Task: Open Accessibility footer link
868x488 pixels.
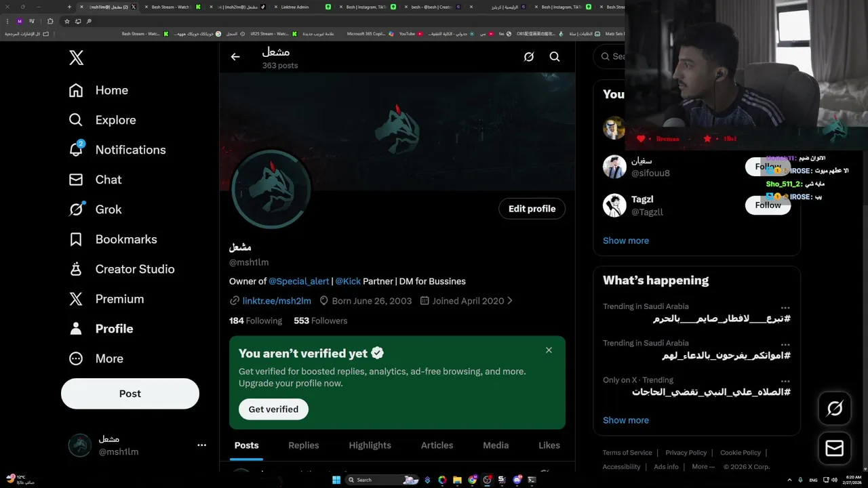Action: click(x=621, y=467)
